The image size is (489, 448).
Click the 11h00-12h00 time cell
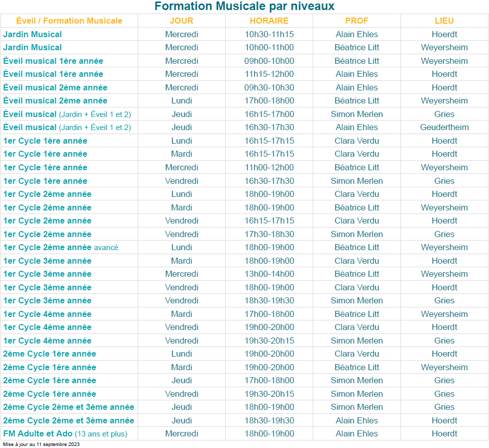tap(269, 167)
